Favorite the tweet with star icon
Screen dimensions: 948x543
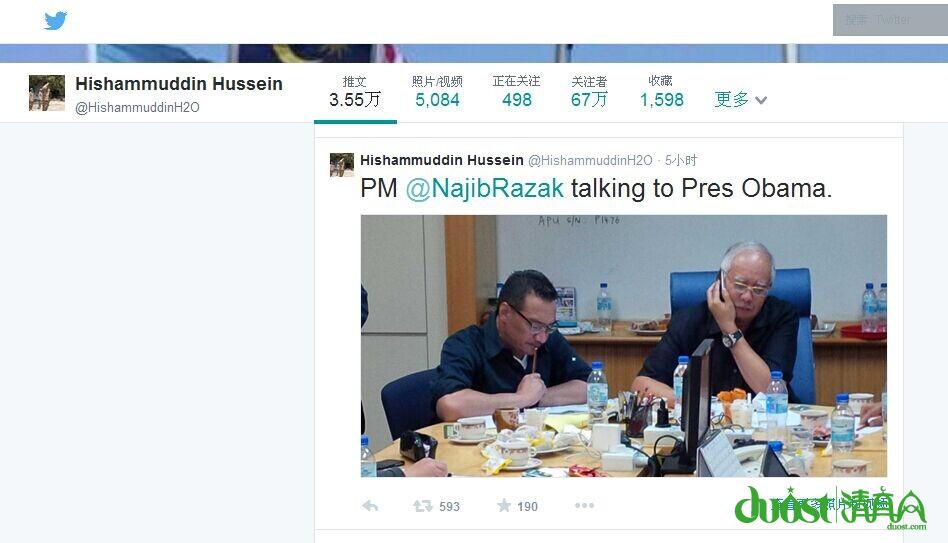click(504, 506)
